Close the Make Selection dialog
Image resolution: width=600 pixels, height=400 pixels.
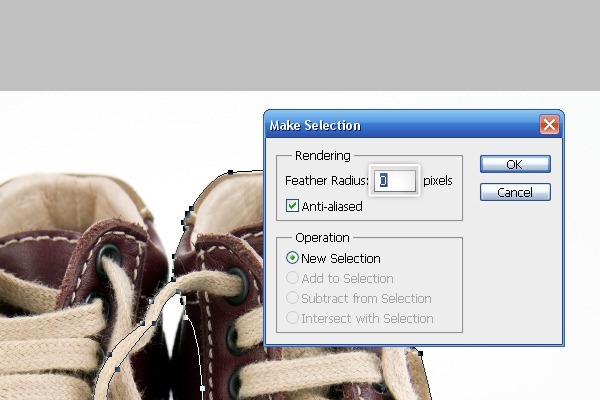(549, 125)
